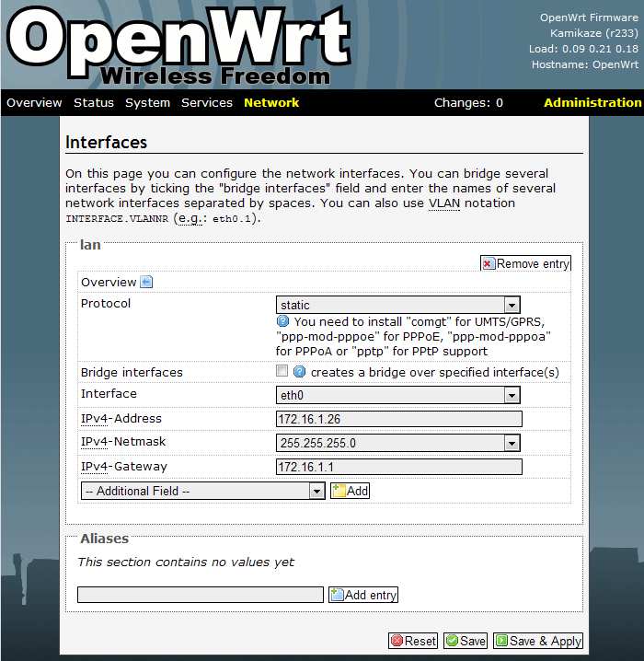The image size is (644, 661).
Task: Click the Kamikaze (r233) version text
Action: [594, 33]
